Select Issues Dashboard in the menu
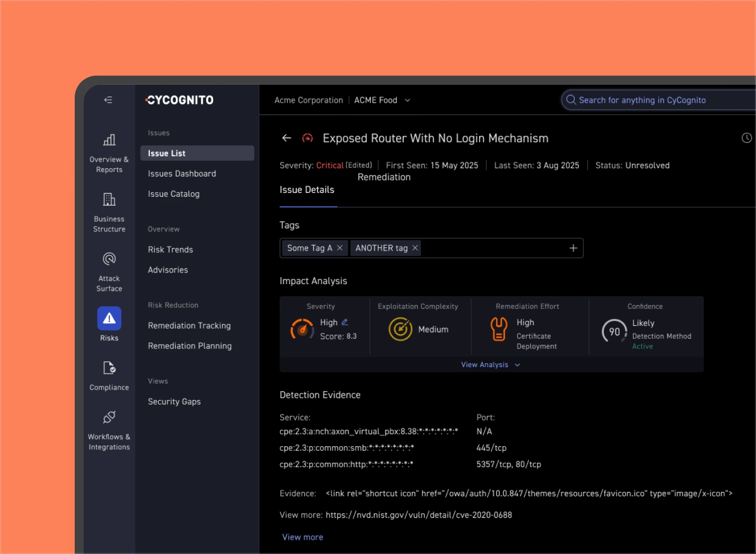This screenshot has width=756, height=554. [182, 174]
